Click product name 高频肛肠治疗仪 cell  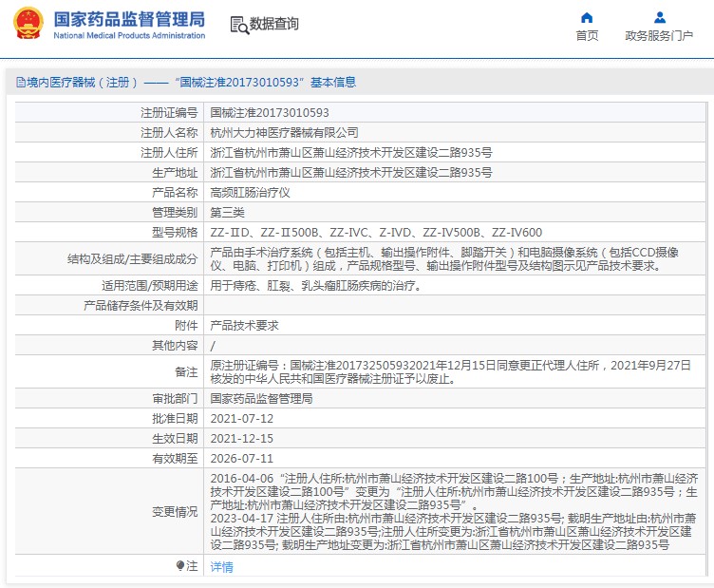pyautogui.click(x=250, y=193)
